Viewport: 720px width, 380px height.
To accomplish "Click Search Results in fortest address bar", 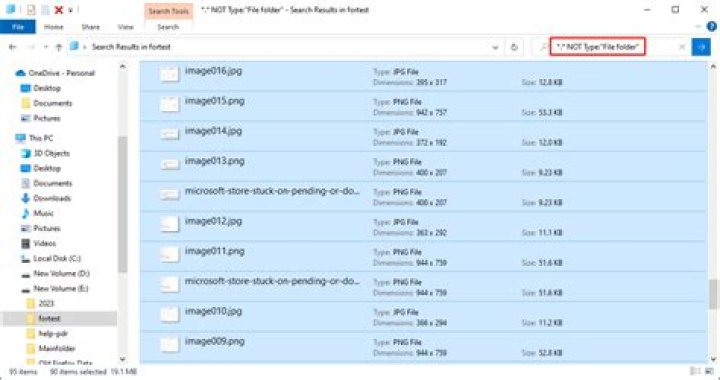I will pos(131,47).
